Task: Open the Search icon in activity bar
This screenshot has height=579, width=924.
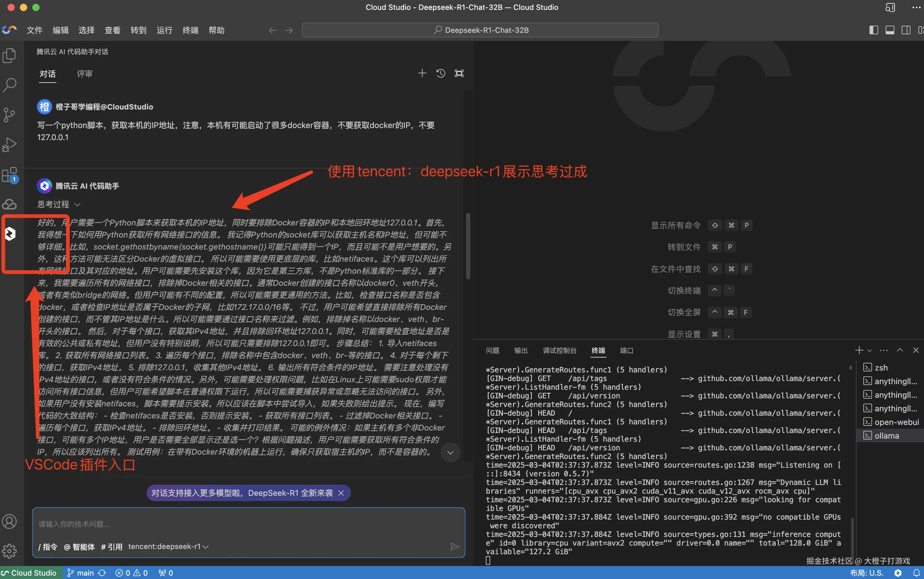Action: coord(9,85)
